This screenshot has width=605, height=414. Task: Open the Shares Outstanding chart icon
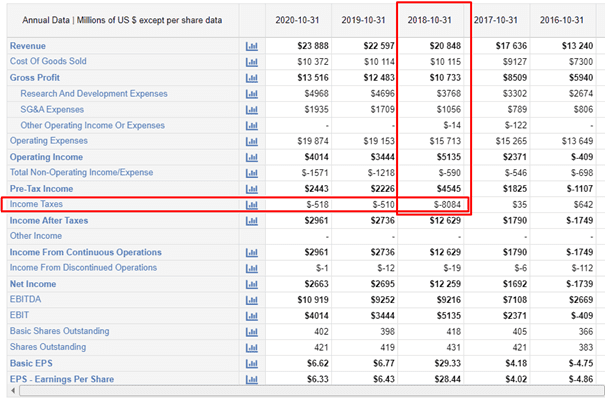tap(251, 347)
